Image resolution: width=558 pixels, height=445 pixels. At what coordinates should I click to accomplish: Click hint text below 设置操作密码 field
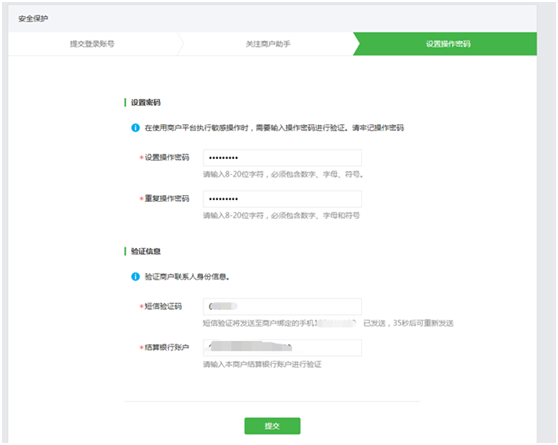tap(283, 174)
